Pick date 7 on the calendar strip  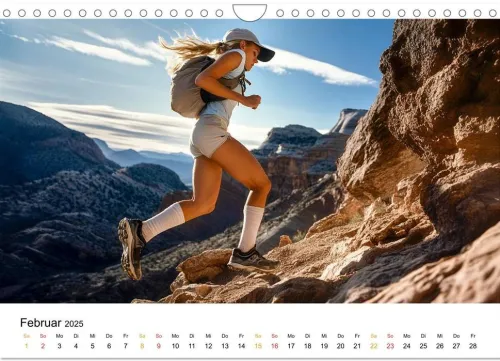[x=126, y=346]
